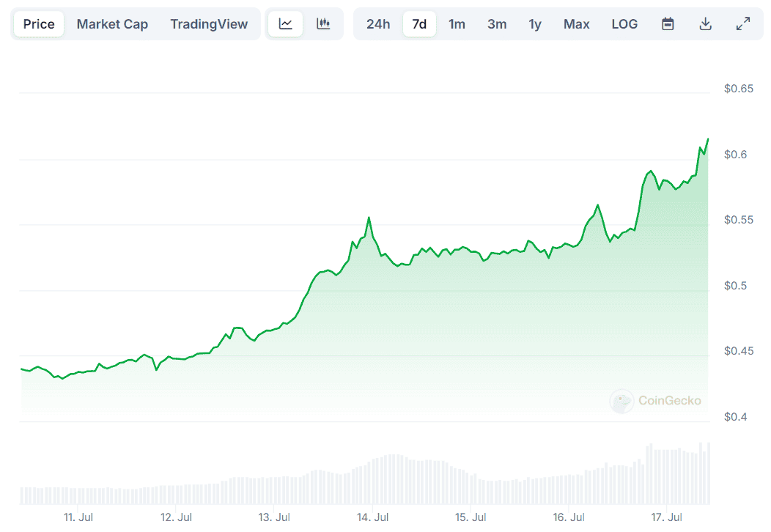Click the 17. Jul date axis label
Screen dimensions: 771x532
pos(667,517)
